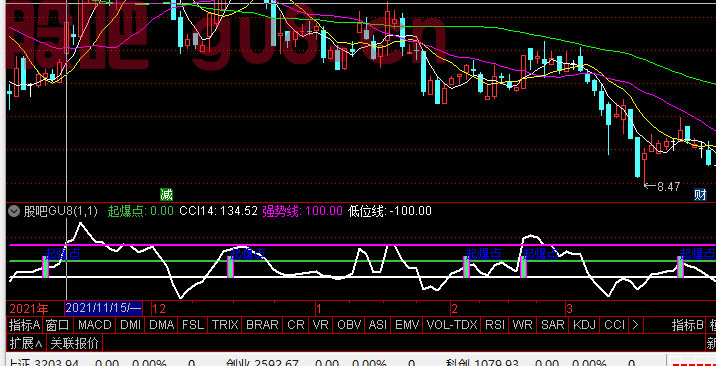Screen dimensions: 716x366
Task: Open the 关联报价 panel
Action: [x=74, y=342]
